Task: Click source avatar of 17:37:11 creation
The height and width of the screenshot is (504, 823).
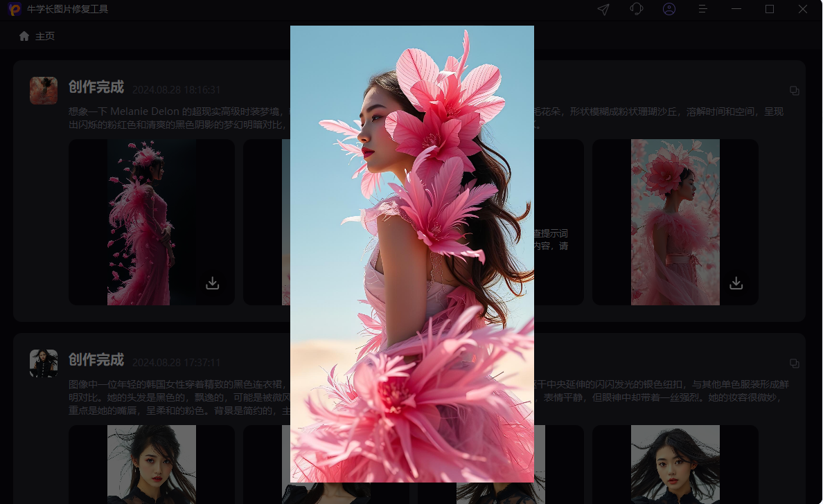Action: click(x=44, y=363)
